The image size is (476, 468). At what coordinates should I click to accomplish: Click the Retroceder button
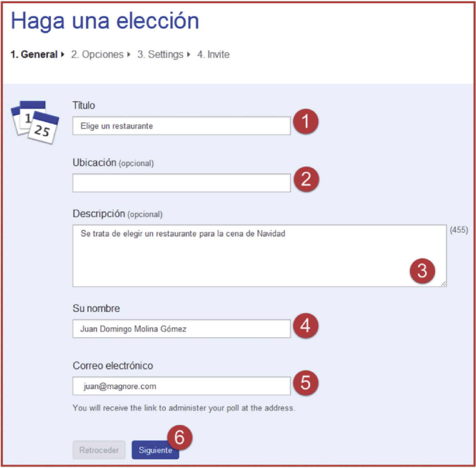tap(99, 450)
